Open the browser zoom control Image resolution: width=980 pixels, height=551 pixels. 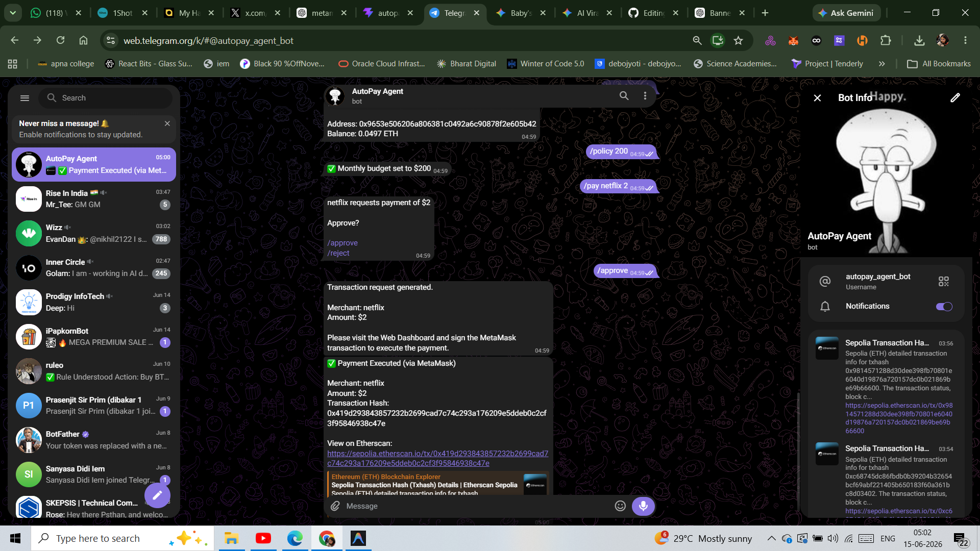click(x=697, y=40)
